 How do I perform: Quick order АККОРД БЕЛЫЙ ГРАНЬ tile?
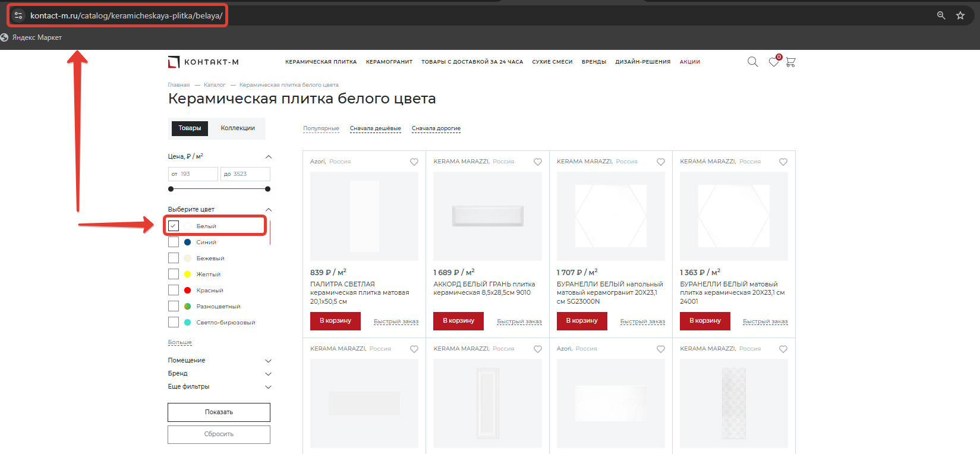click(519, 321)
